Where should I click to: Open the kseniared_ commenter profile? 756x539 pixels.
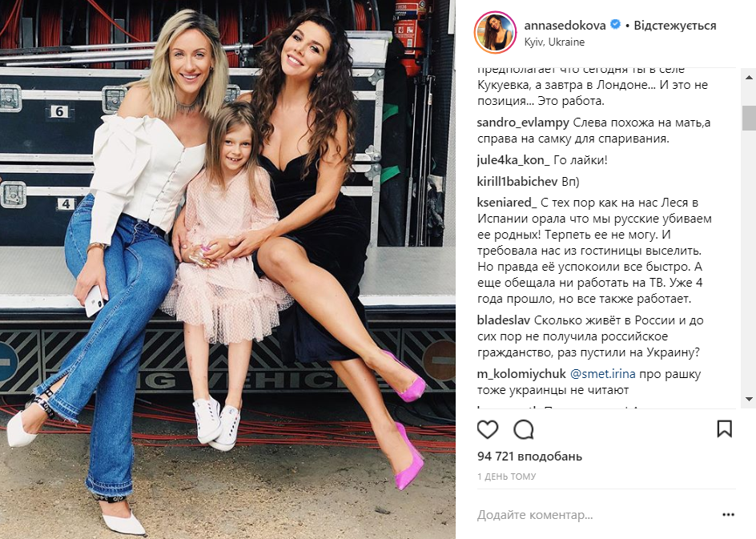507,203
